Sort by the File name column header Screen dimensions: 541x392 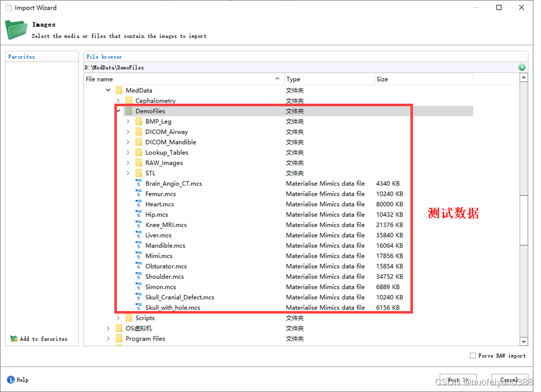[184, 79]
